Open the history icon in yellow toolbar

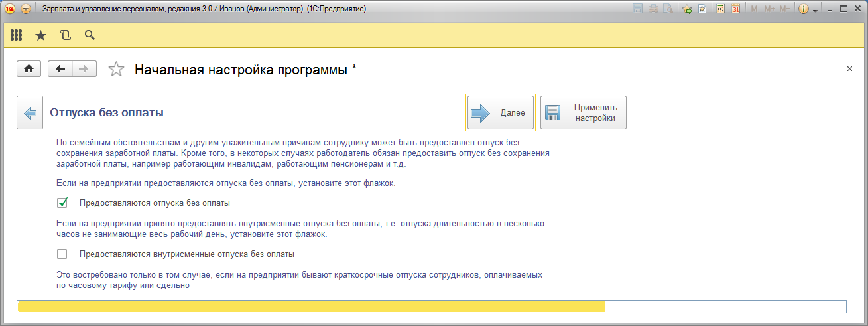tap(65, 35)
